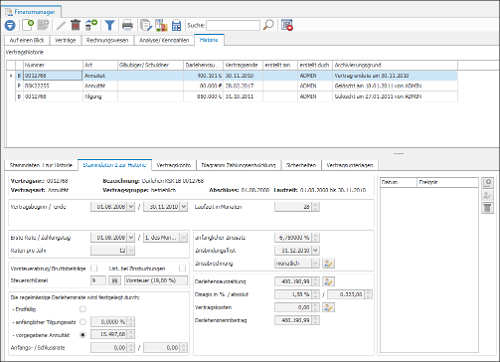Viewport: 500px width, 362px height.
Task: Click the trash can delete icon in toolbar
Action: 76,25
